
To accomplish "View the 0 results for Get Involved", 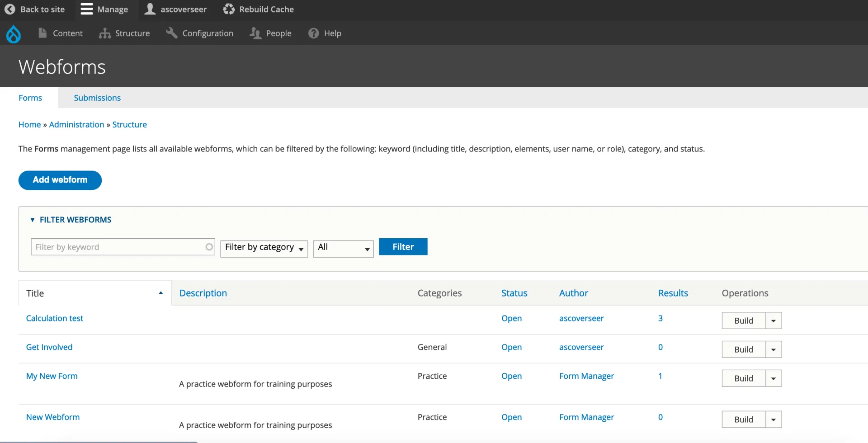I will pos(660,347).
